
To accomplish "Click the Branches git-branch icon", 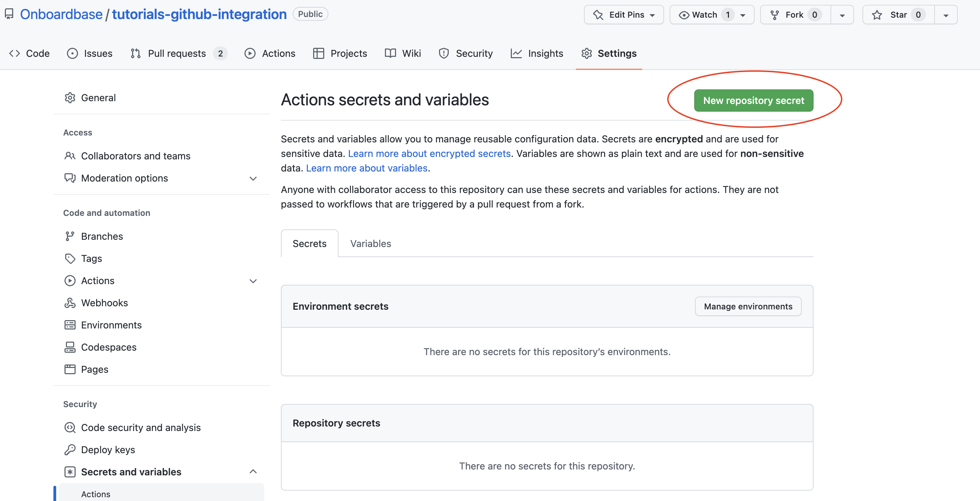I will (70, 236).
